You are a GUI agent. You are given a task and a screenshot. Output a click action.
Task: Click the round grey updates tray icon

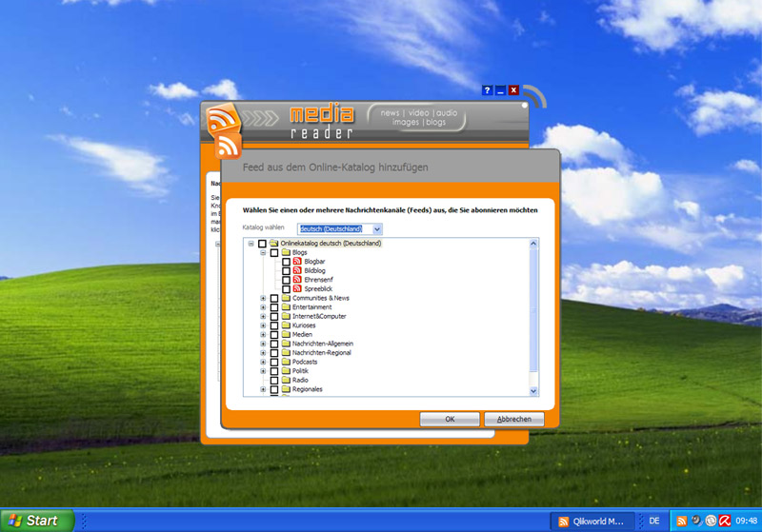711,521
